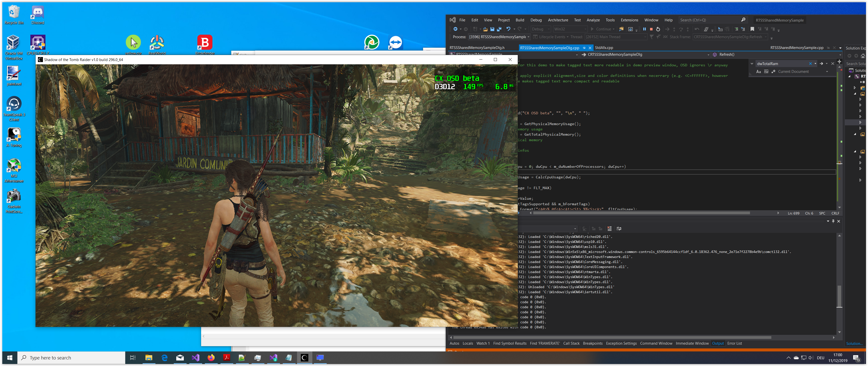Image resolution: width=868 pixels, height=366 pixels.
Task: Open the Process selector dropdown
Action: point(528,37)
